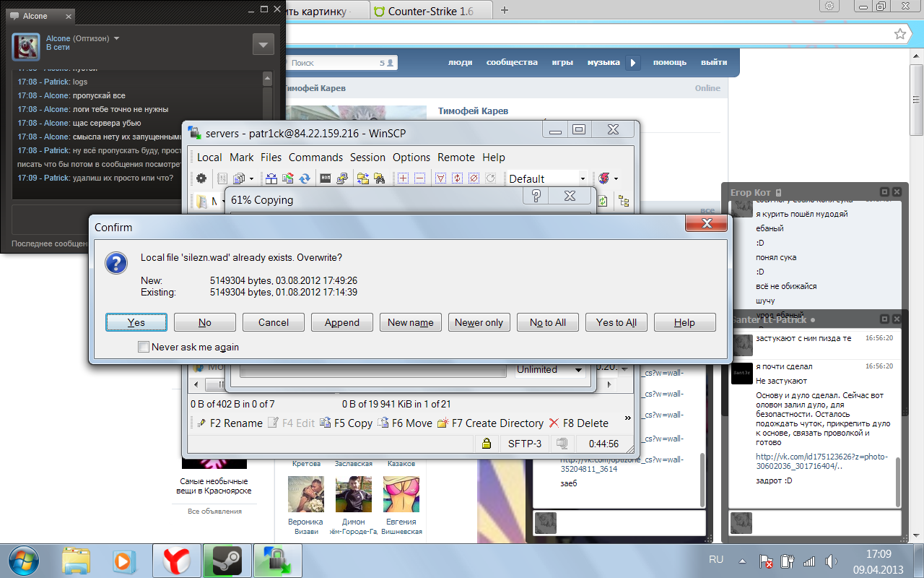924x578 pixels.
Task: Click the synchronized browsing folders icon
Action: 363,178
